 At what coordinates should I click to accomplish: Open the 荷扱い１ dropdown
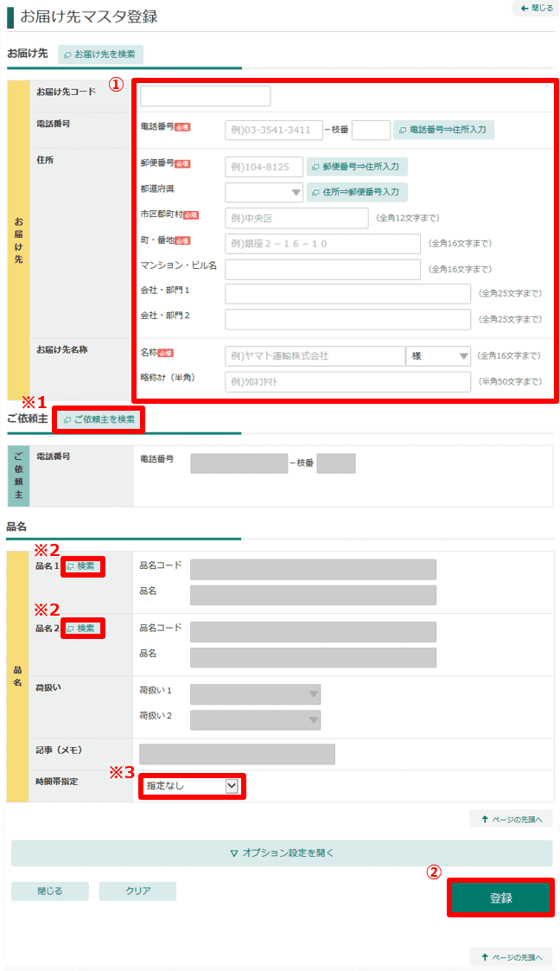[x=255, y=694]
